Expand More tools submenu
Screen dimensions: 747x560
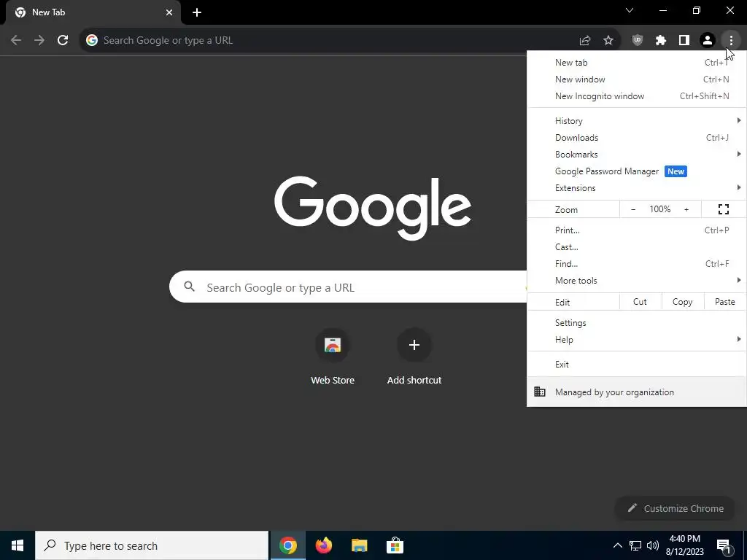636,281
